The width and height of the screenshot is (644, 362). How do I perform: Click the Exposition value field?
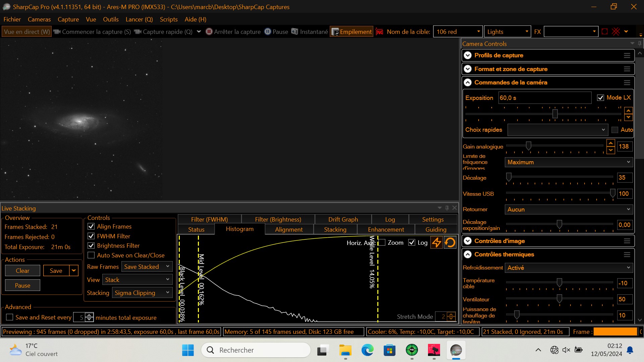click(544, 98)
